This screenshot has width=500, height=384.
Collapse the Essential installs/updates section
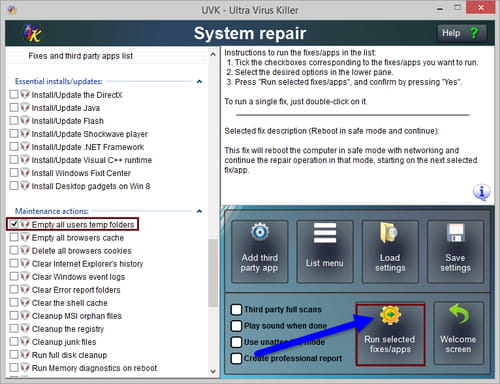(199, 81)
